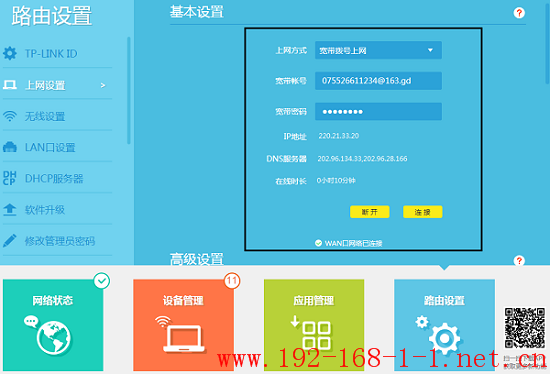The image size is (550, 374).
Task: Click the LAN port icon beside LAN口设置
Action: point(9,147)
